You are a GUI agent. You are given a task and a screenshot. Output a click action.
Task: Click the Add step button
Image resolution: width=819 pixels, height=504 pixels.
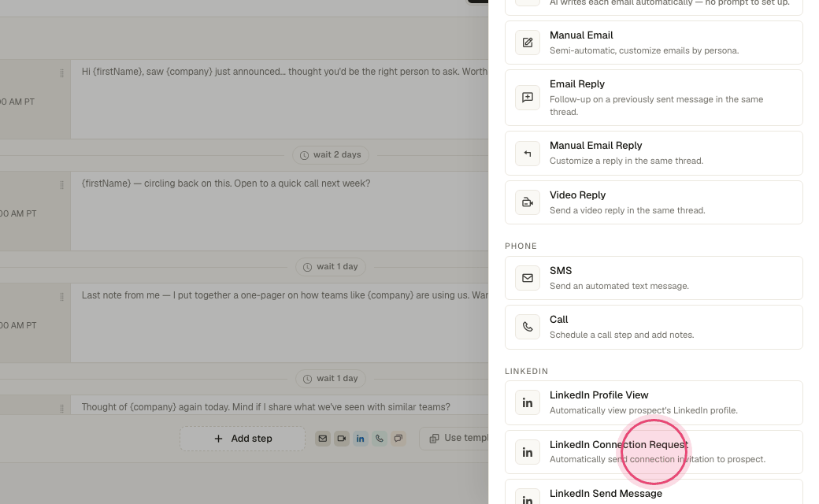point(243,439)
